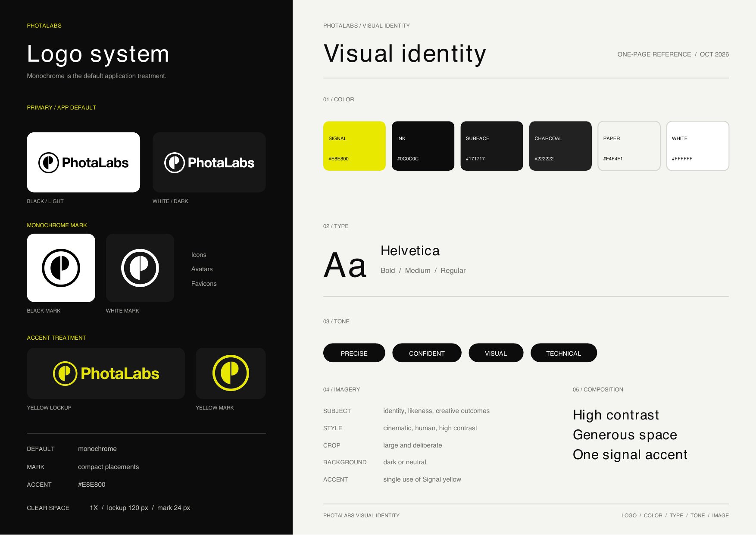Select the yellow mark icon
This screenshot has width=756, height=535.
pyautogui.click(x=231, y=373)
